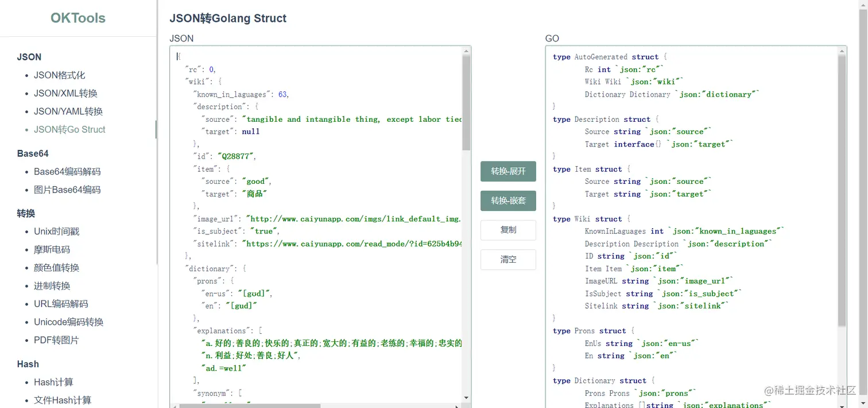This screenshot has height=408, width=868.
Task: Click the JSON editor vertical scrollbar
Action: (466, 103)
